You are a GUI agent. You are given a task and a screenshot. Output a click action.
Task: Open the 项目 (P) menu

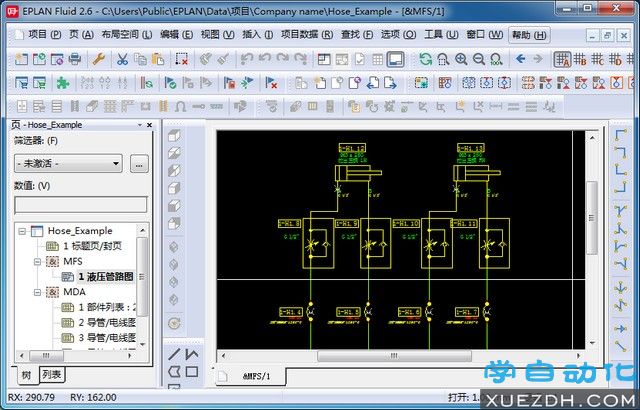pyautogui.click(x=44, y=35)
